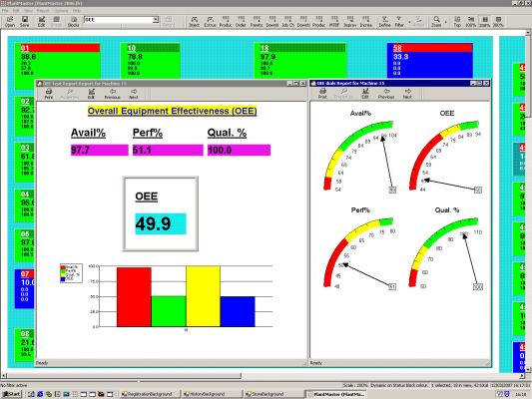Open the Report menu
532x399 pixels.
click(43, 11)
